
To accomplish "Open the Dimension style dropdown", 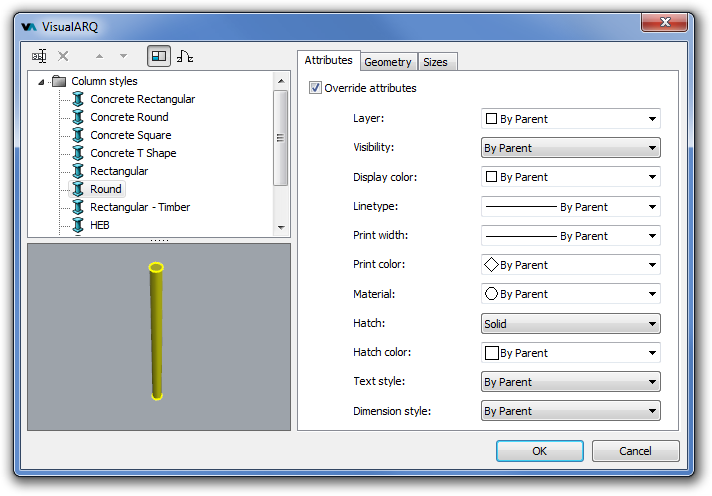I will 570,411.
